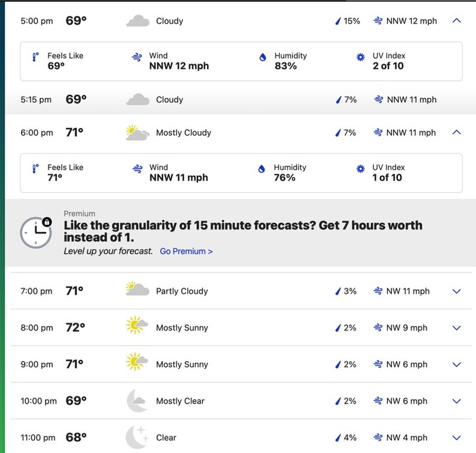
Task: Click the partly cloudy icon at 7:00 pm
Action: point(137,291)
